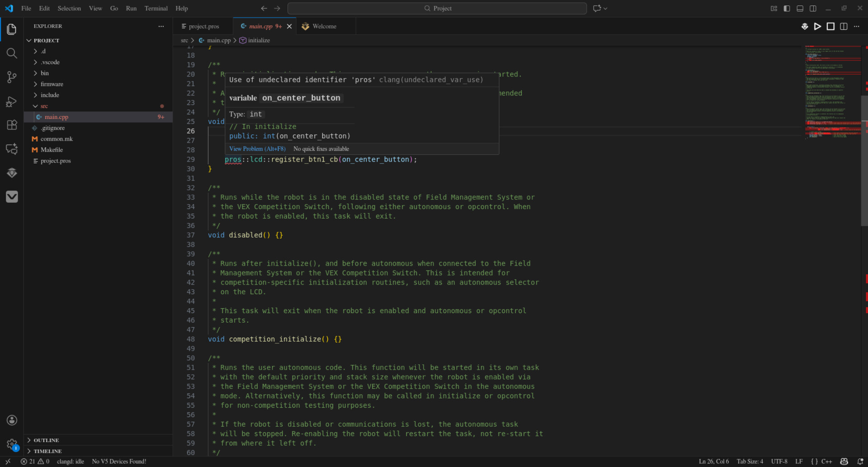Click the Project command center search box

[x=437, y=8]
